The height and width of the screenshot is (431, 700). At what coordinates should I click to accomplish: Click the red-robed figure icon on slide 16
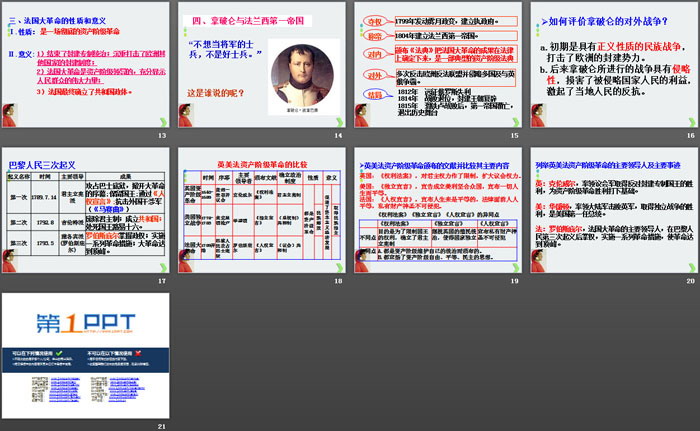538,116
